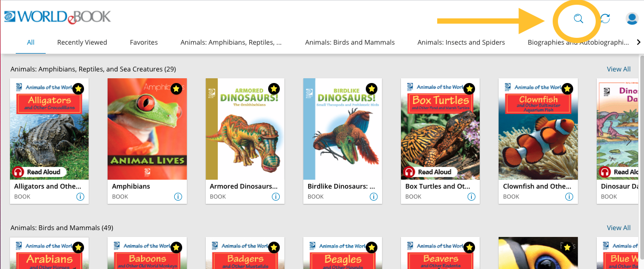Open the Badgers book cover
This screenshot has width=644, height=269.
tap(245, 253)
